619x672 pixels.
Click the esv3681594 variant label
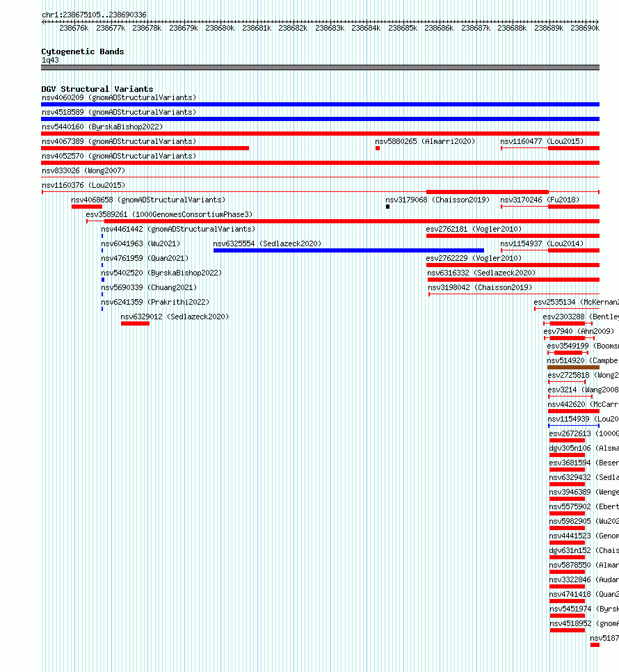pyautogui.click(x=584, y=462)
